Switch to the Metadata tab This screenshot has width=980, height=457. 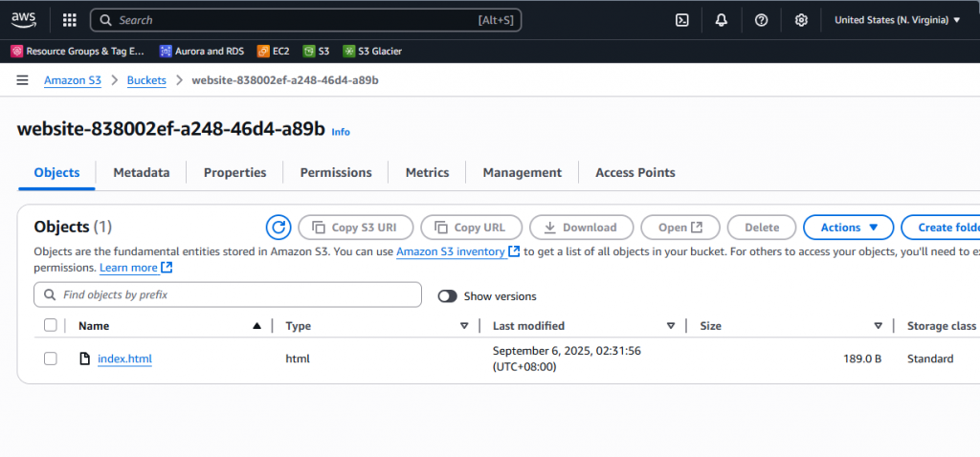[142, 173]
